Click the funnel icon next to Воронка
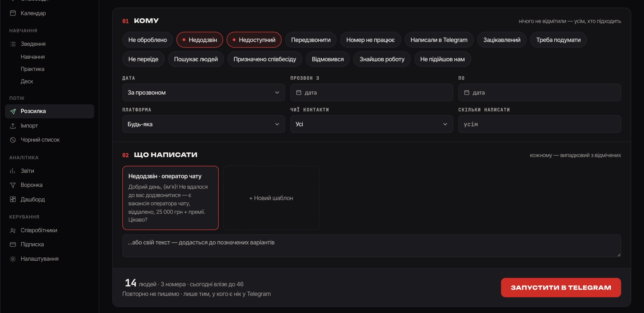Viewport: 644px width, 313px height. [13, 185]
